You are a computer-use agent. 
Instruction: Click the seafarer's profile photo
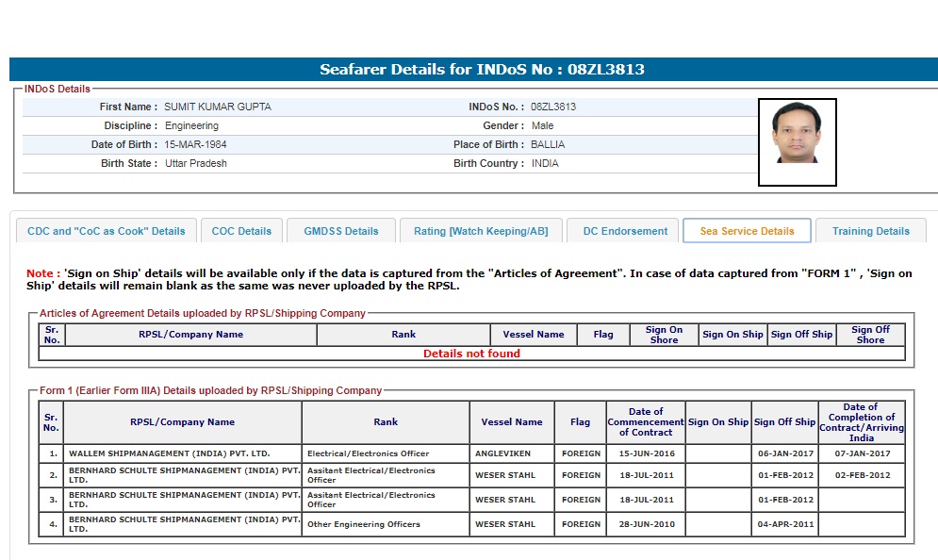point(797,142)
